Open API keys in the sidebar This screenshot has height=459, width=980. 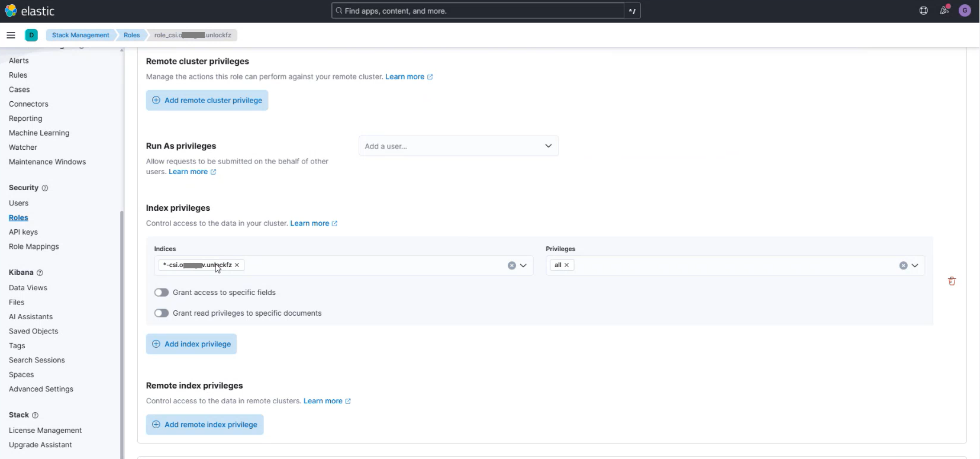(x=23, y=232)
